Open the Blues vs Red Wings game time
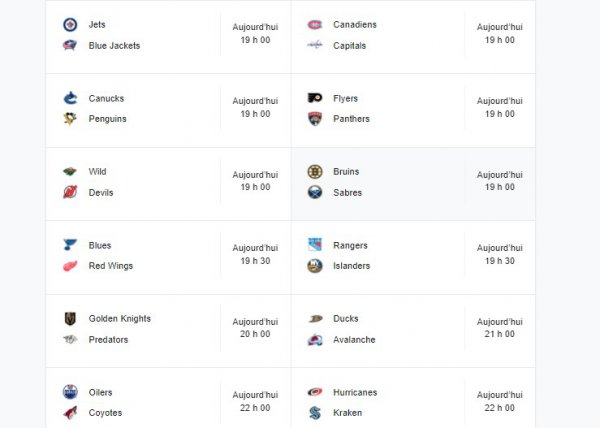The width and height of the screenshot is (600, 428). click(255, 254)
